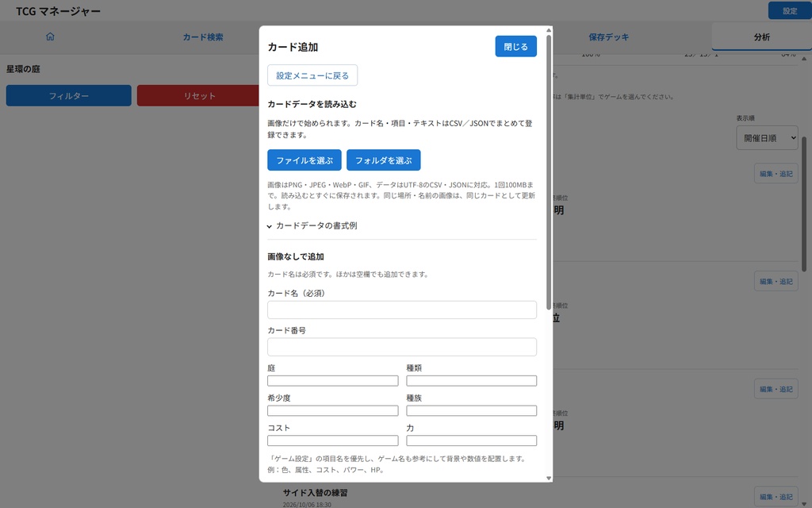
Task: Open the 保存デッキ tab
Action: coord(608,37)
